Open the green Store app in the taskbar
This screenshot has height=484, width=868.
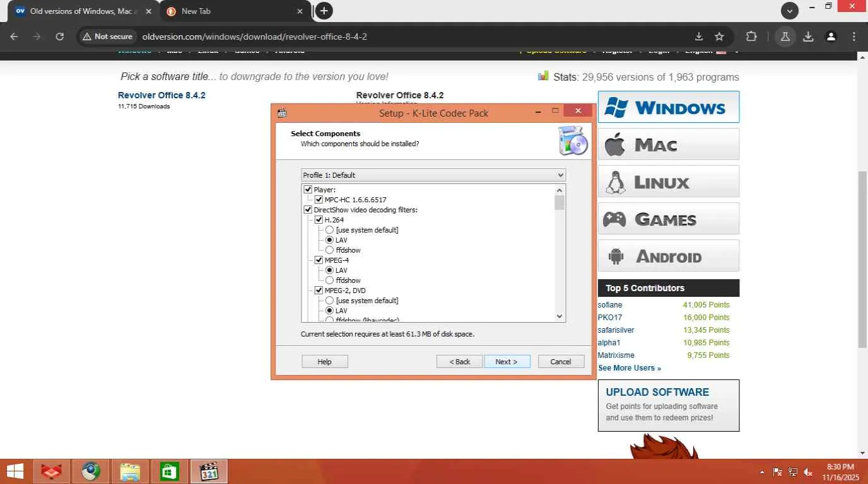coord(169,471)
